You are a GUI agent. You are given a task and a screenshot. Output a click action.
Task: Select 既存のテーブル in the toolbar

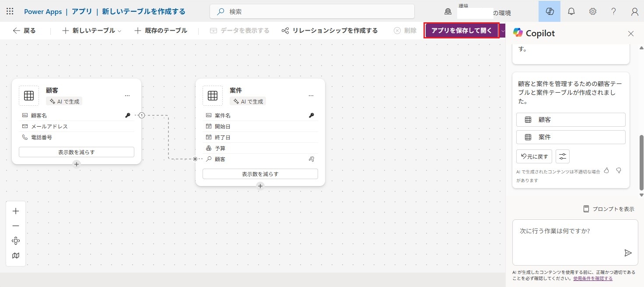[161, 31]
